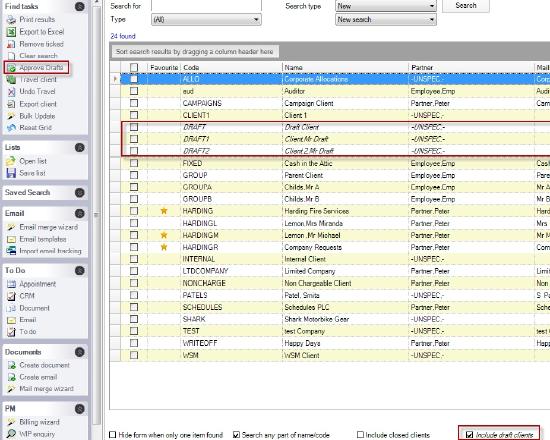
Task: Select the SCHEDULES code cell
Action: click(x=231, y=307)
